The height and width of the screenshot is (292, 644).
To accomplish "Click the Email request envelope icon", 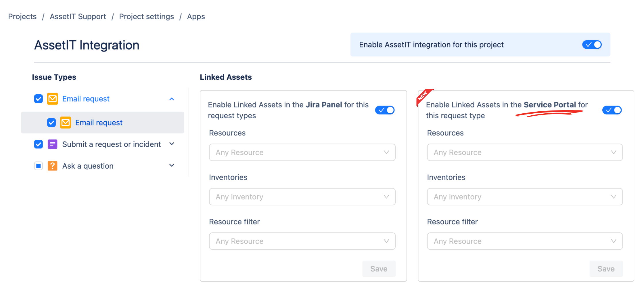I will click(x=53, y=99).
